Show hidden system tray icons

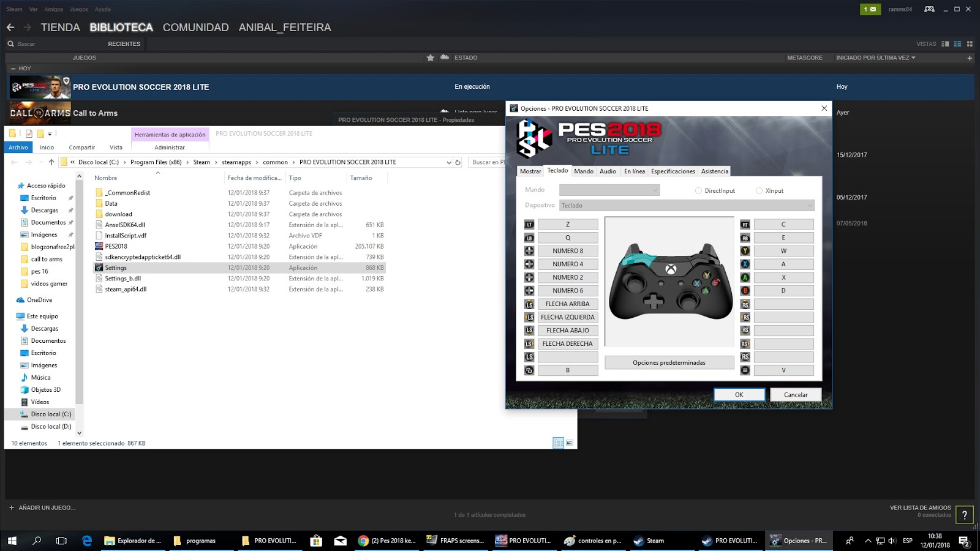tap(867, 541)
